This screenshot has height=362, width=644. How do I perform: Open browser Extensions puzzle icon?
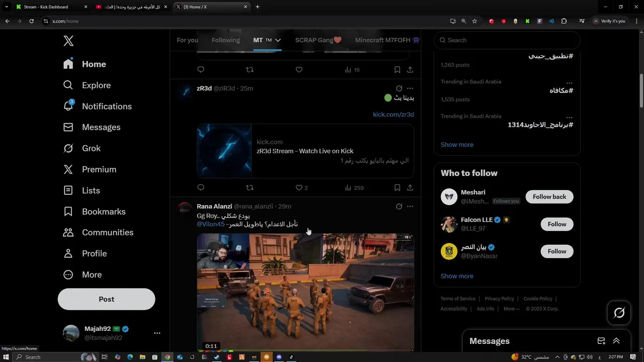(564, 21)
